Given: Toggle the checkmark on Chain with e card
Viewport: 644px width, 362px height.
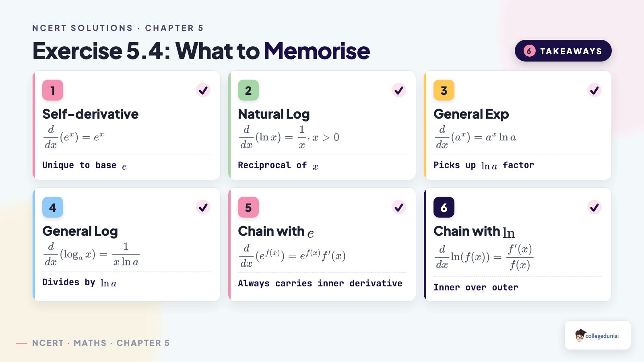Looking at the screenshot, I should (399, 207).
